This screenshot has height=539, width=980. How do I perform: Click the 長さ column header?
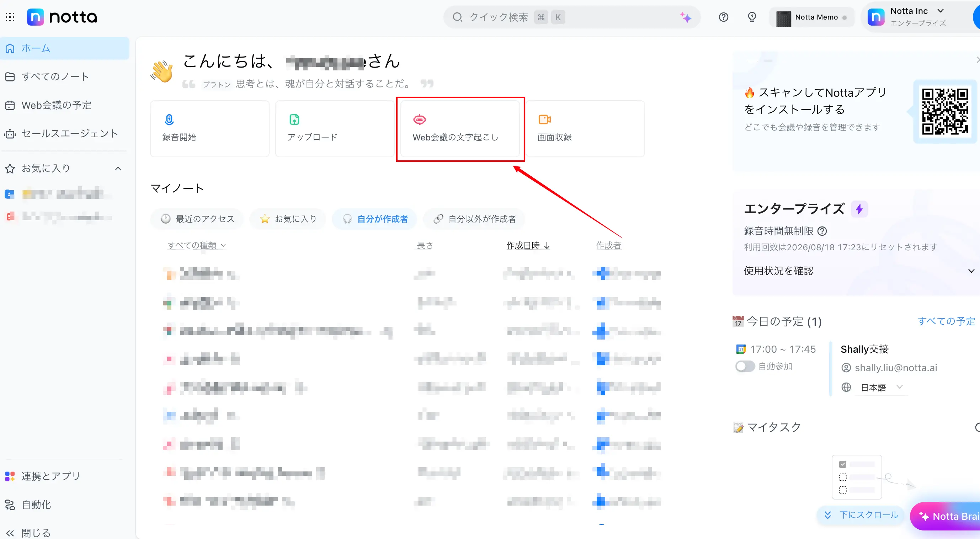click(425, 245)
